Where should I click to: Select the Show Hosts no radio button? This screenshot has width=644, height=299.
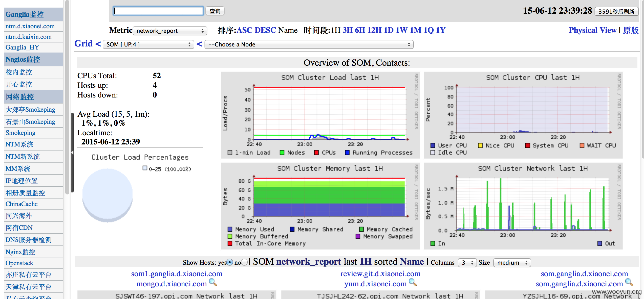coord(244,262)
